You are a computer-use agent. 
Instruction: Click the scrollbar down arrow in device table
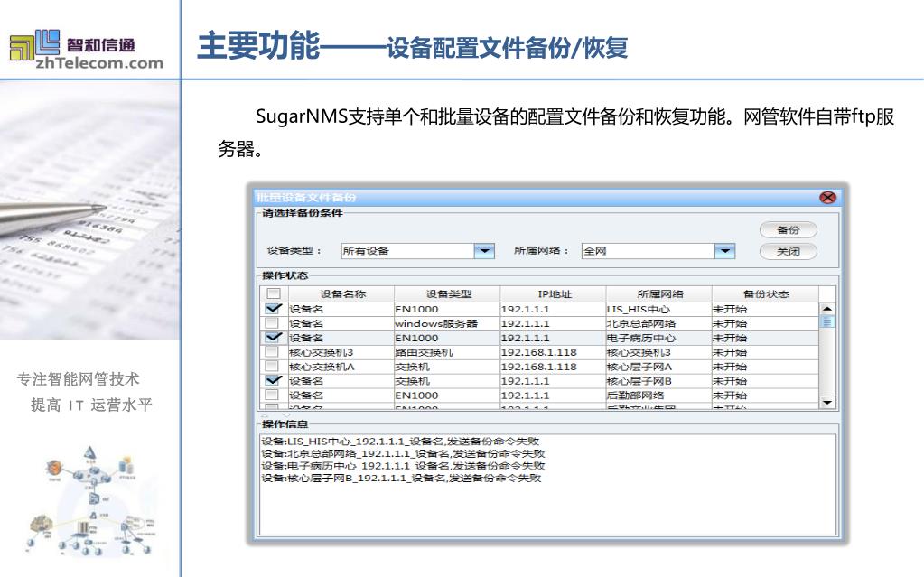click(x=826, y=402)
